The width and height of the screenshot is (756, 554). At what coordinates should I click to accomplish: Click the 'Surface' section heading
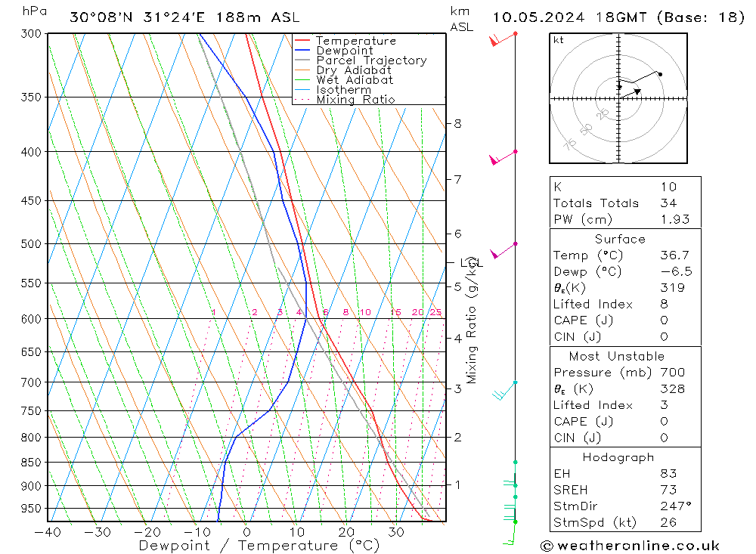pyautogui.click(x=620, y=239)
